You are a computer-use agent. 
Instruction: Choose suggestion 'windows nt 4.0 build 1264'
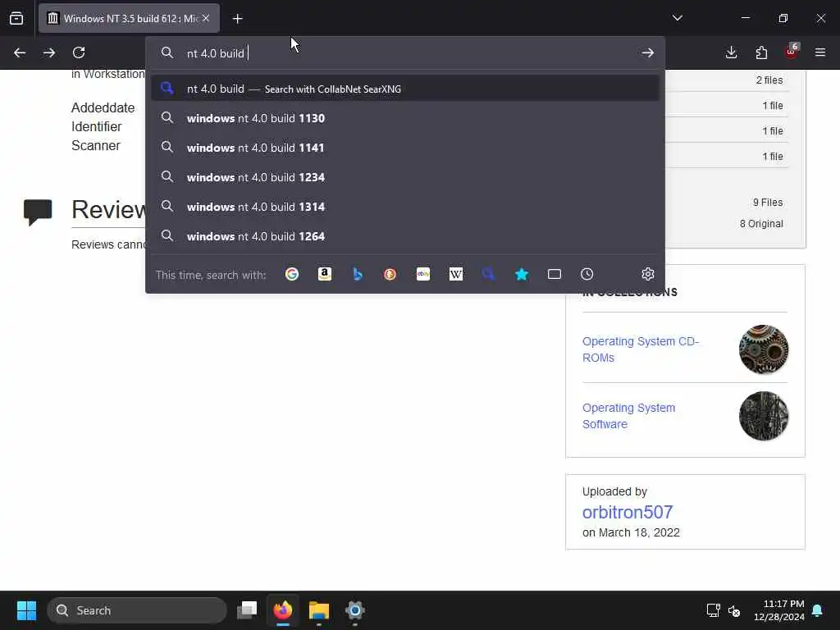[405, 235]
